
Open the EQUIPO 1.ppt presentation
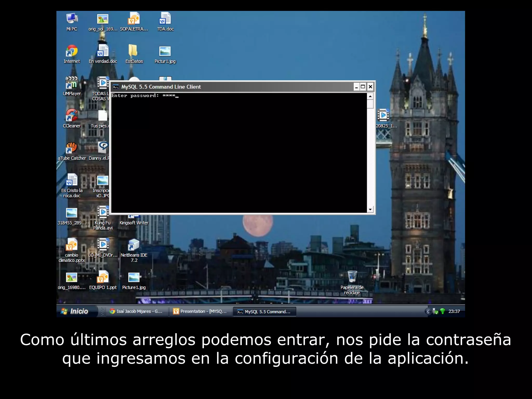point(103,280)
